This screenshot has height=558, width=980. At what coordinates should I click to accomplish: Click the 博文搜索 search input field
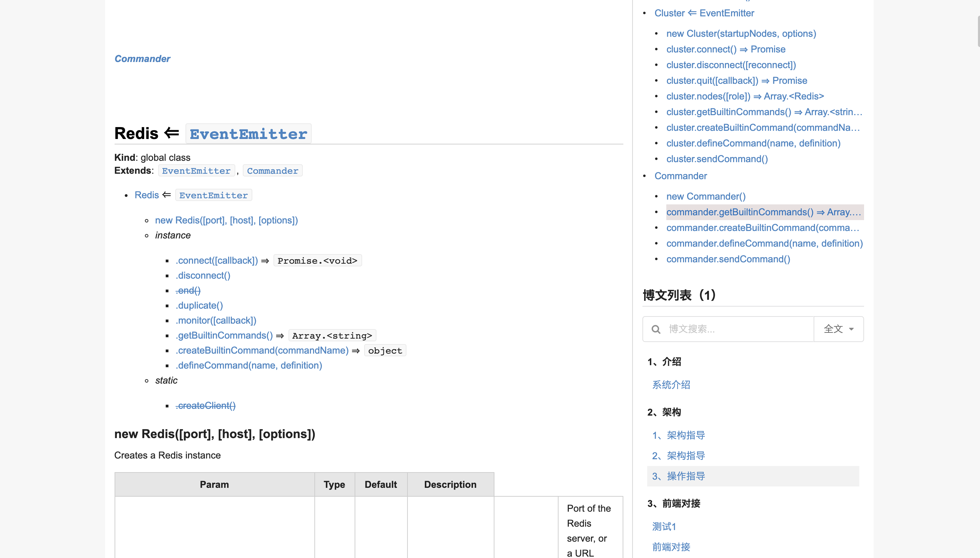(x=737, y=329)
